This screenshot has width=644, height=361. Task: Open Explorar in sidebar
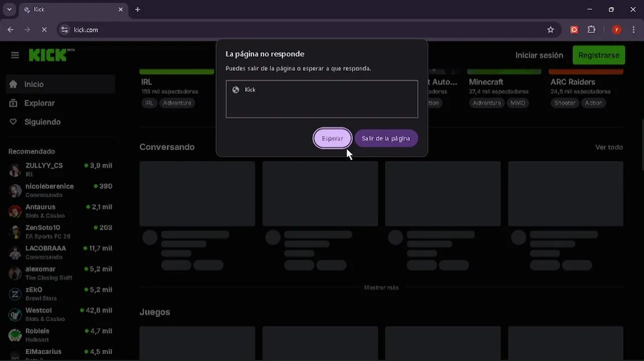point(60,103)
